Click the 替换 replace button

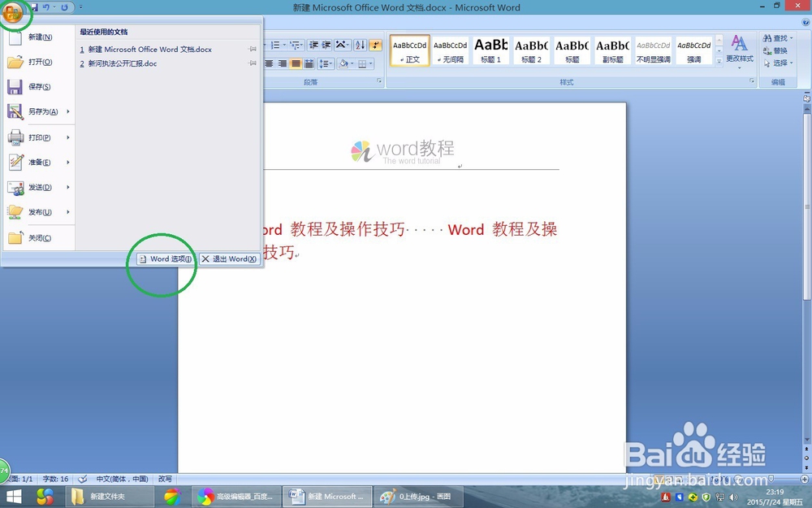[775, 50]
